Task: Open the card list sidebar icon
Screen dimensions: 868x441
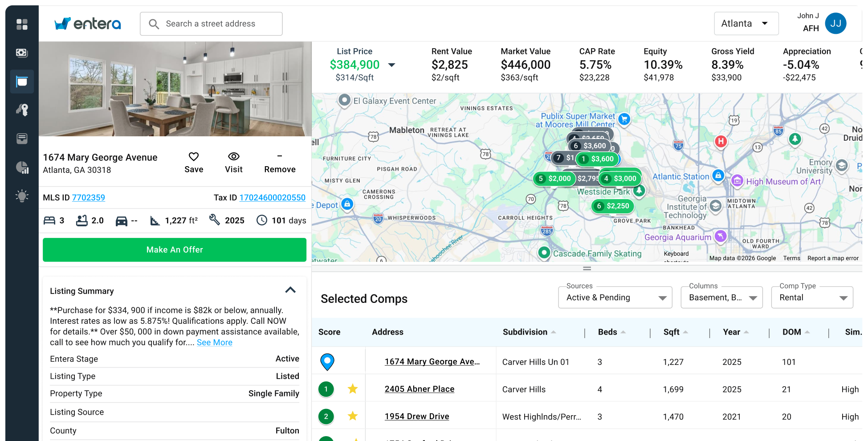Action: click(x=22, y=139)
